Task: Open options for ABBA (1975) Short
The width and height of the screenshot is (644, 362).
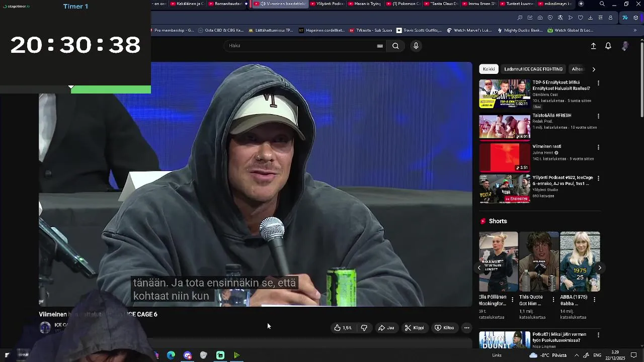Action: point(594,300)
